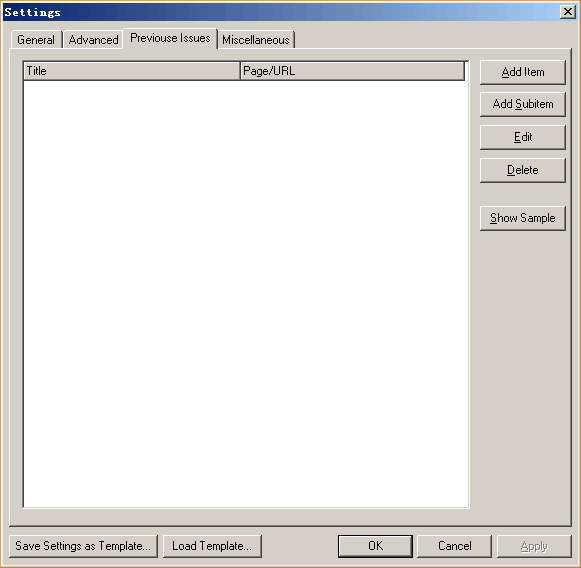Image resolution: width=581 pixels, height=568 pixels.
Task: Go to the Miscellaneous tab
Action: pos(256,40)
